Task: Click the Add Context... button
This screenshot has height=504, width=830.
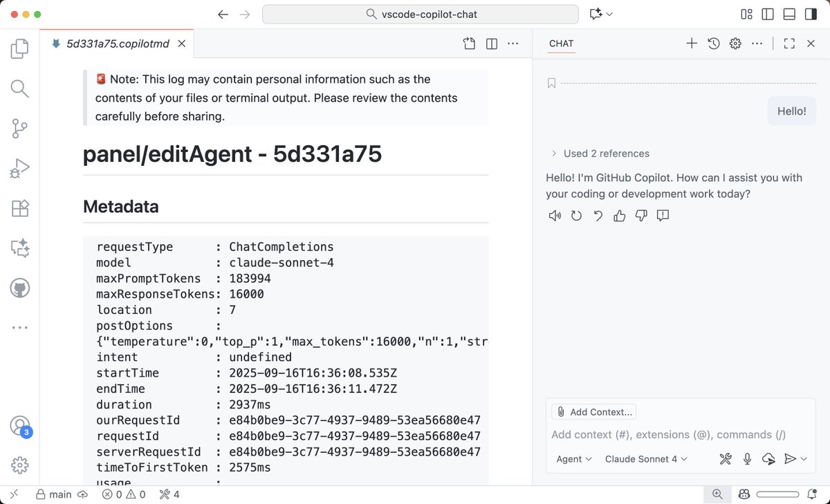Action: (x=594, y=412)
